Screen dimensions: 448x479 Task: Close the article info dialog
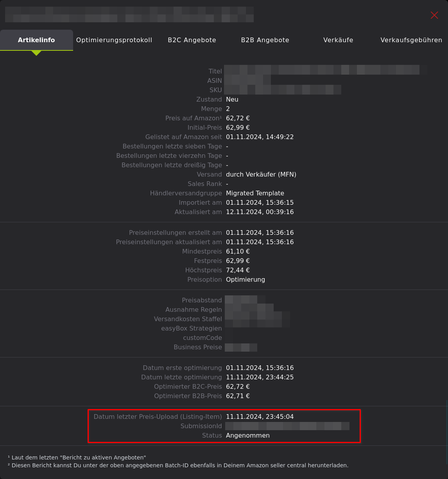click(434, 15)
